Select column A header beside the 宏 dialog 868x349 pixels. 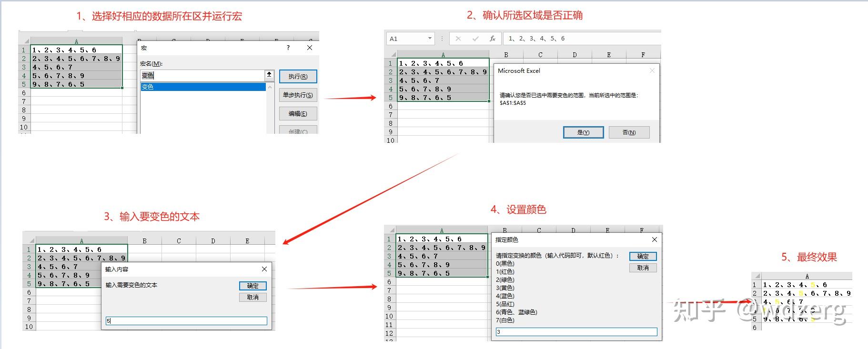(76, 41)
